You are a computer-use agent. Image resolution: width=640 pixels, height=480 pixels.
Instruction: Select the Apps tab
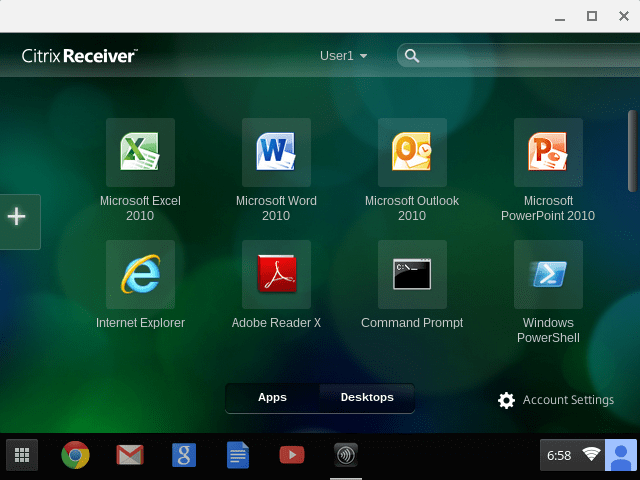point(272,397)
